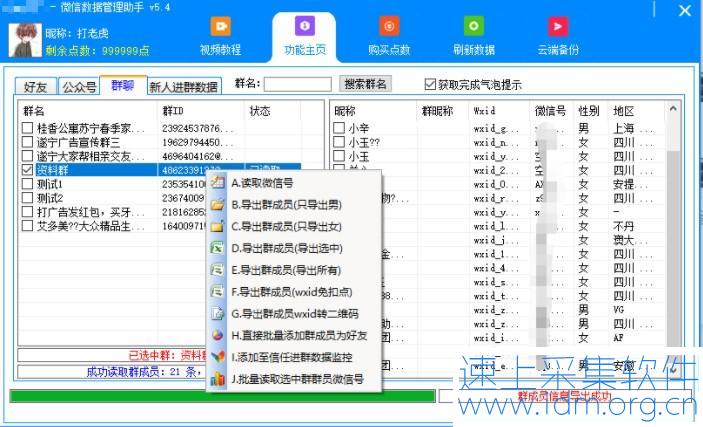Choose F.导出群成员(wxid免扣点)

coord(294,292)
